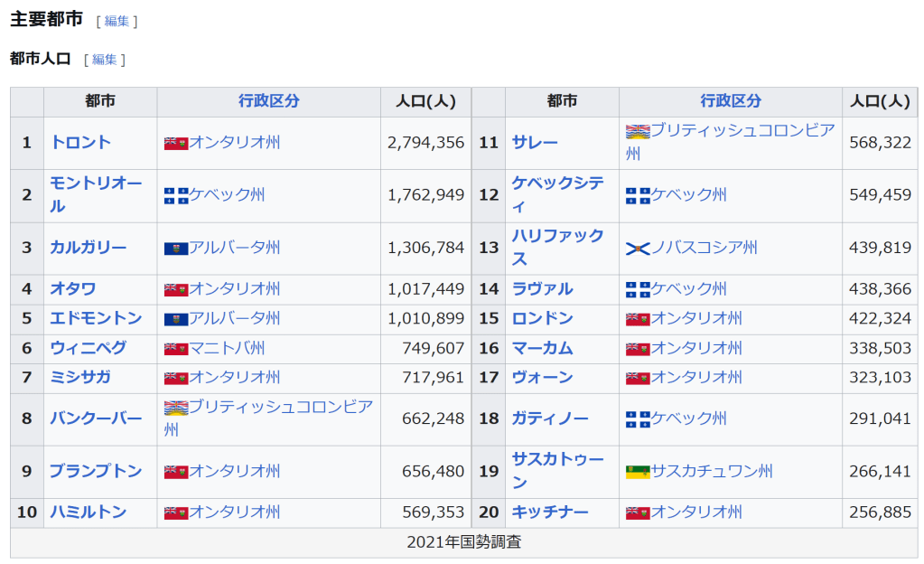Click the British Columbia flag in the Vancouver row

(x=175, y=408)
